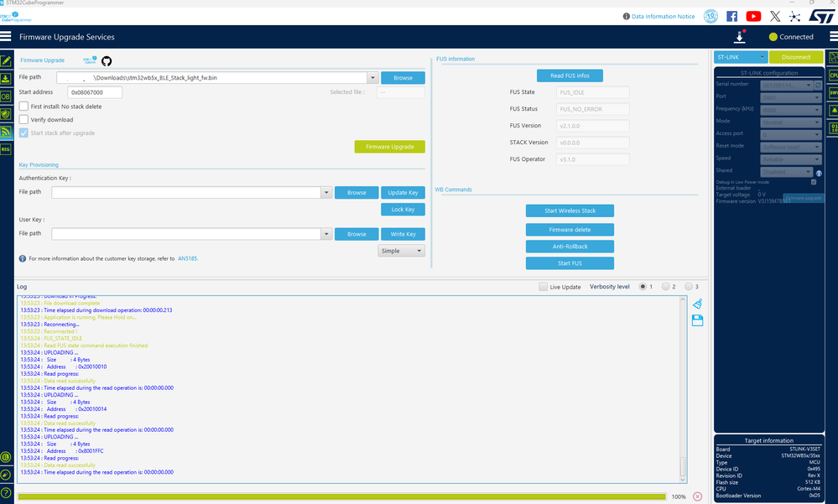Select verbosity level 2
Screen dimensions: 838x504
tap(665, 287)
